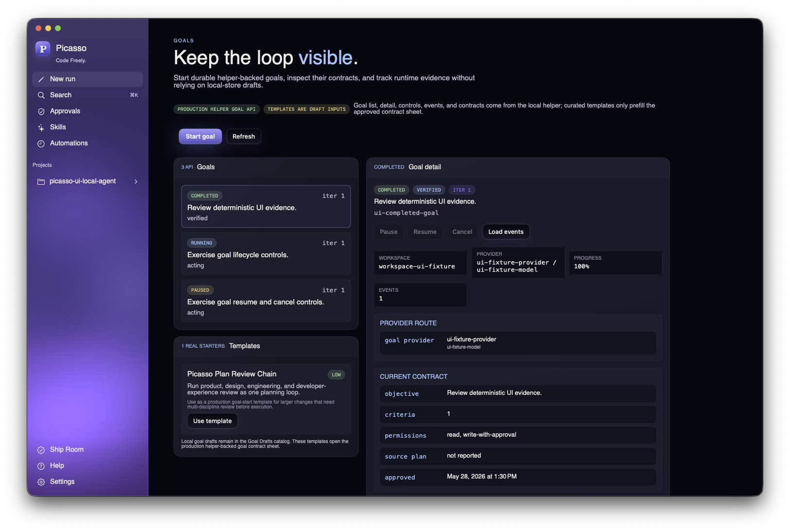Image resolution: width=790 pixels, height=532 pixels.
Task: Click the EVENTS count value
Action: point(381,299)
